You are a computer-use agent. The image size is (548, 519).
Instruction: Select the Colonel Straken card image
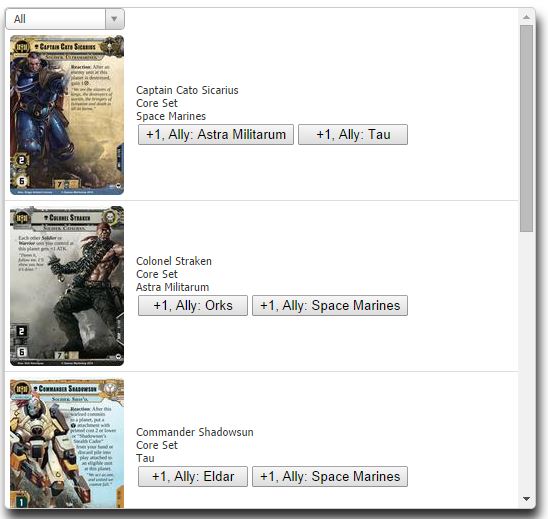[x=67, y=286]
